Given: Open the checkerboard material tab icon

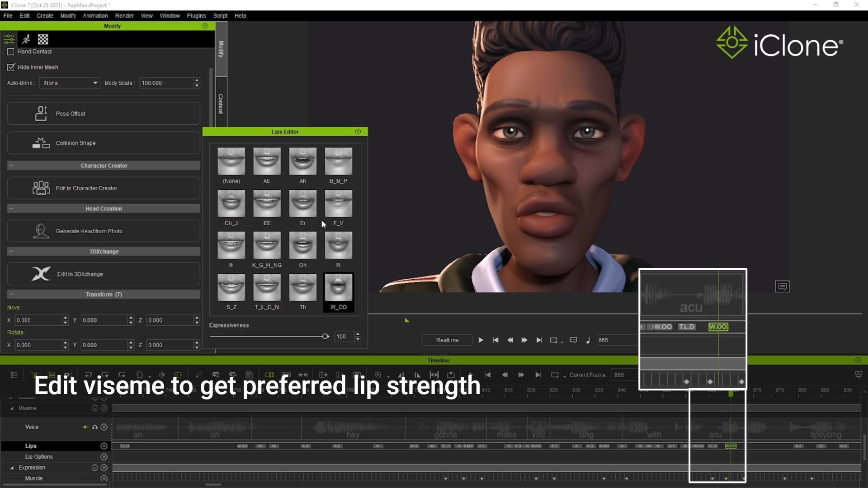Looking at the screenshot, I should 43,39.
